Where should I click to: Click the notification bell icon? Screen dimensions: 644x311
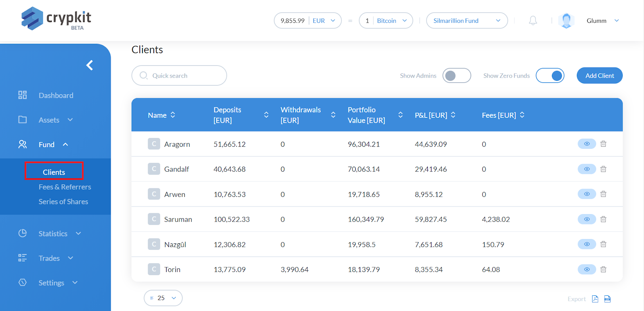click(x=533, y=21)
